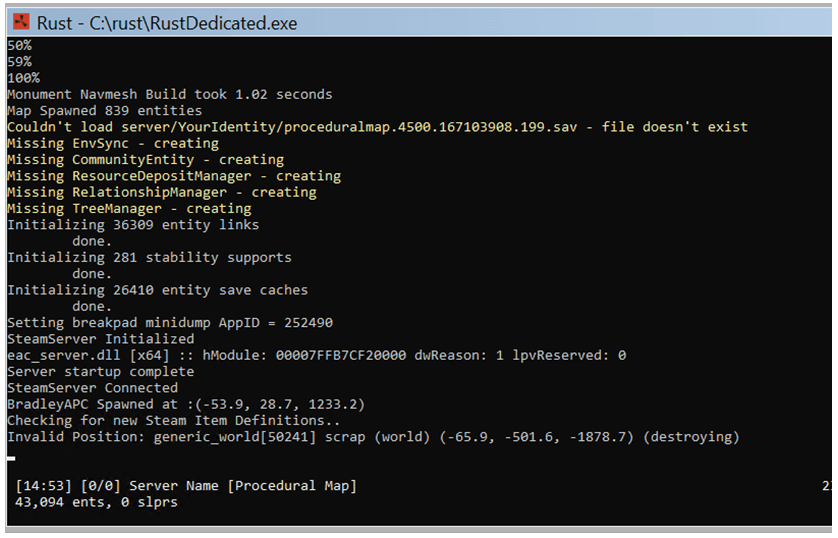Viewport: 838px width, 538px height.
Task: Click the 'Missing EnvSync - creating' warning
Action: [113, 143]
